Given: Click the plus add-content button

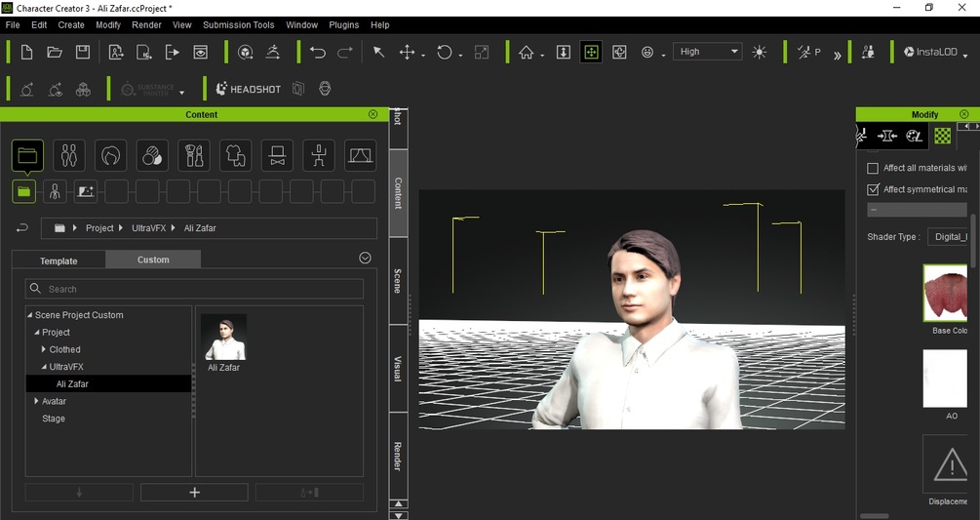Looking at the screenshot, I should pyautogui.click(x=194, y=493).
